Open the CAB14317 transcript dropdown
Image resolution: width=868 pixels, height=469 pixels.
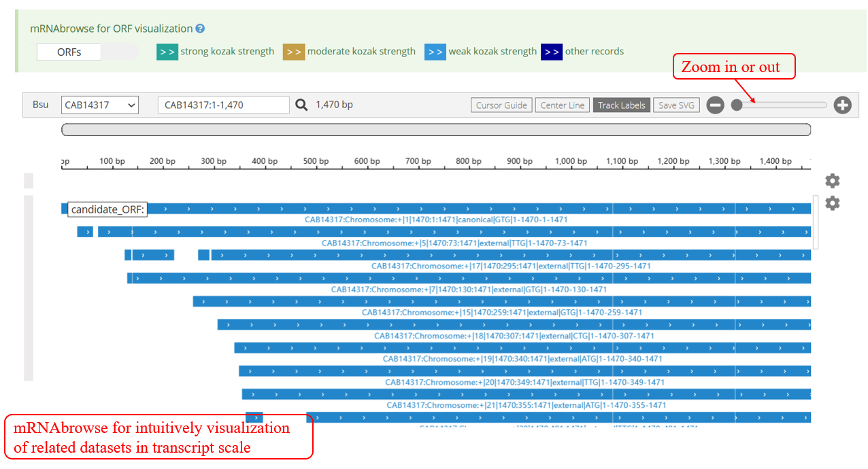[99, 105]
